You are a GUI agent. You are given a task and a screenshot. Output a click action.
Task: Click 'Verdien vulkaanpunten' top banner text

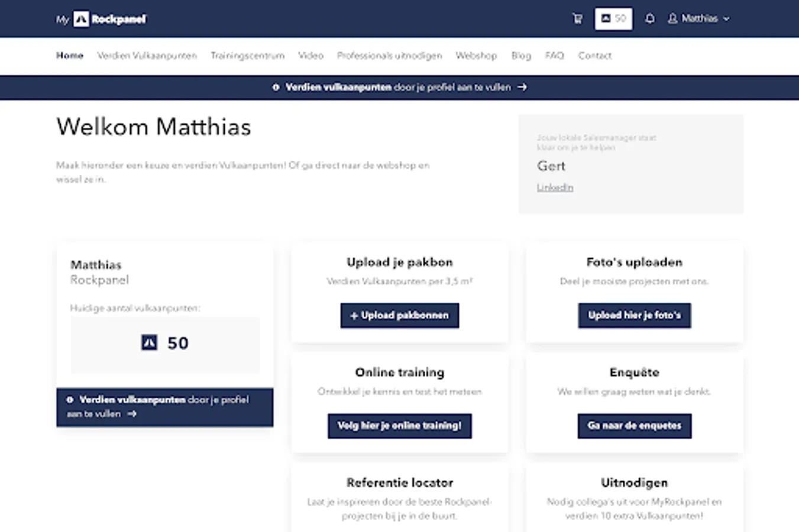click(x=338, y=87)
